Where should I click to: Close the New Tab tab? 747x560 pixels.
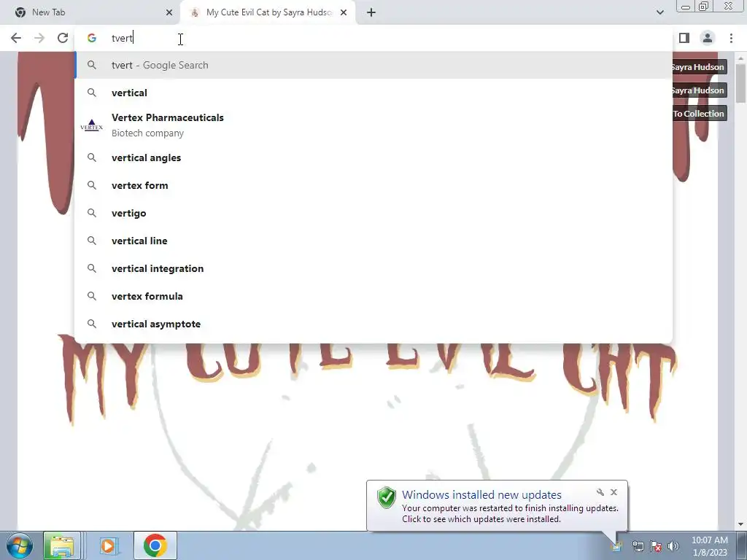click(169, 12)
